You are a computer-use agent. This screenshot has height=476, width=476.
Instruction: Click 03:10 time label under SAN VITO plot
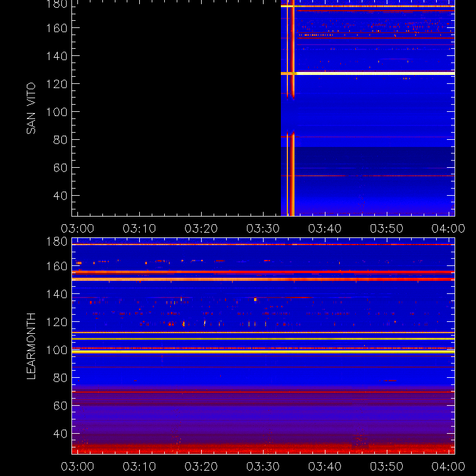[139, 228]
